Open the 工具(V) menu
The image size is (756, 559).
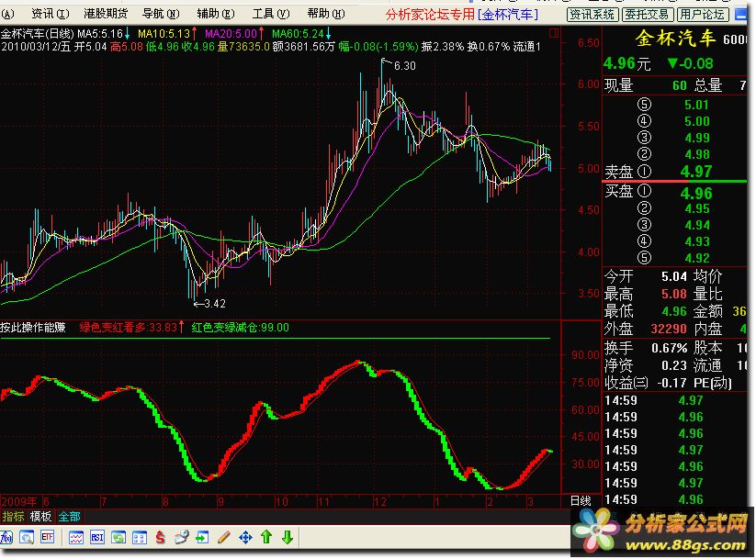coord(271,14)
